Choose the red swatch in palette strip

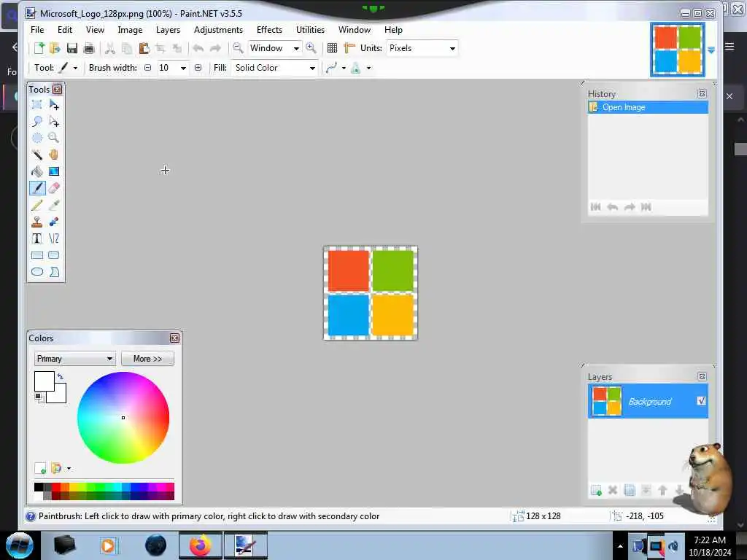tap(56, 486)
